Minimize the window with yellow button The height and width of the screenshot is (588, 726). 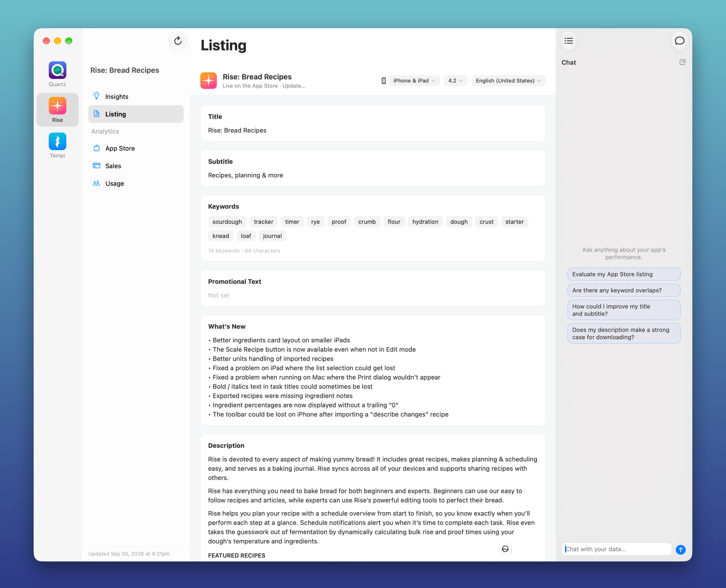click(x=58, y=41)
